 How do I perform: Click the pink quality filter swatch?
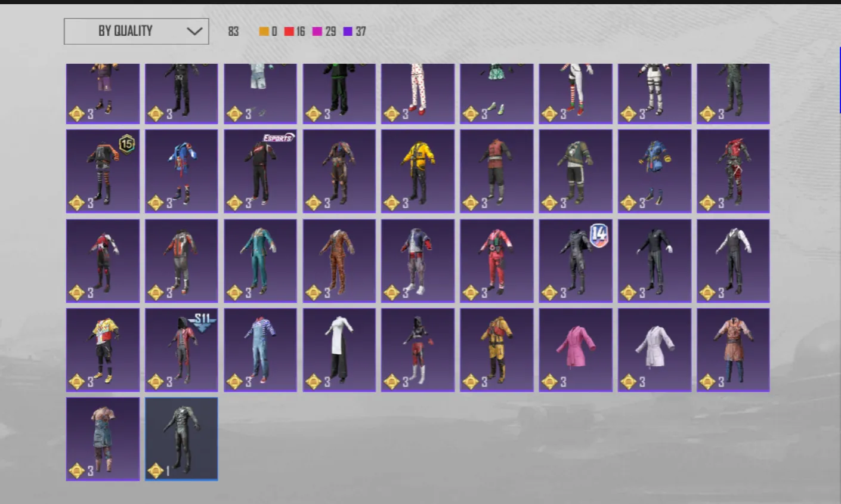point(317,32)
